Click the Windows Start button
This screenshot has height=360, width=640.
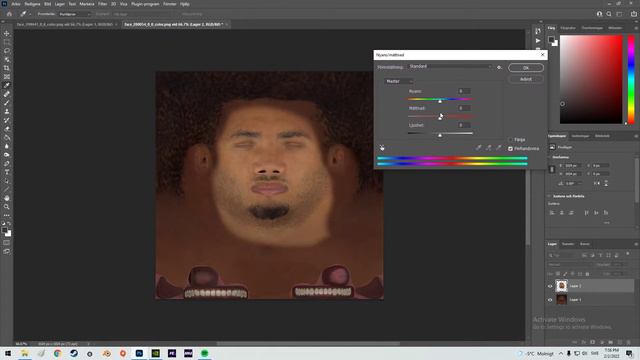pyautogui.click(x=7, y=353)
